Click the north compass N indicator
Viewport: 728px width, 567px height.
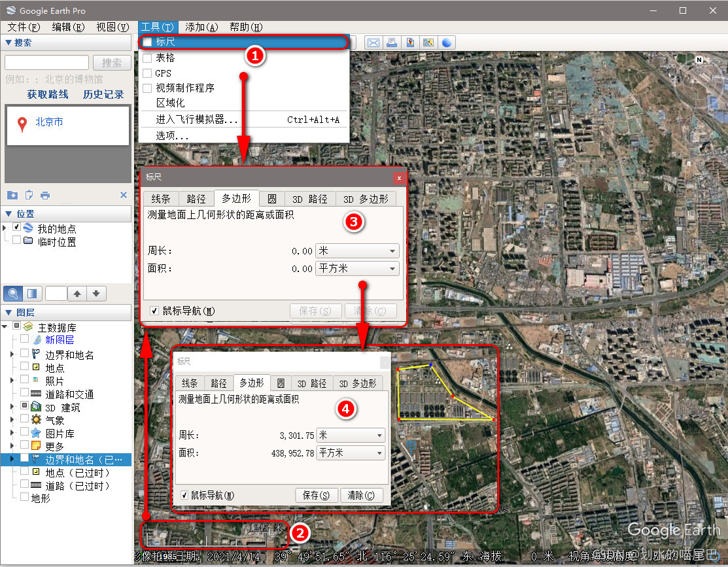tap(699, 60)
